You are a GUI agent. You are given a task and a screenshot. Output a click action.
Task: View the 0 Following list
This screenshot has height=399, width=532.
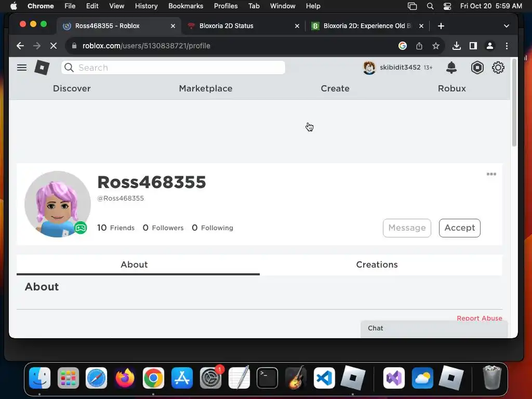tap(212, 228)
